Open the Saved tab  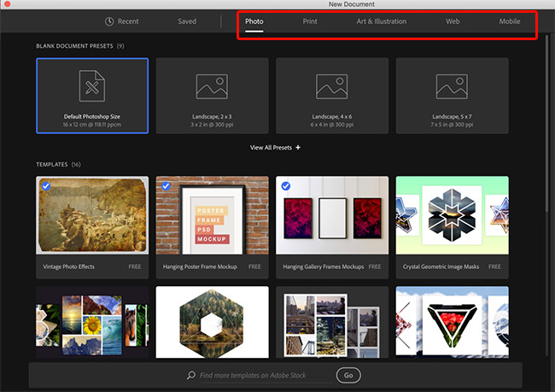(187, 21)
